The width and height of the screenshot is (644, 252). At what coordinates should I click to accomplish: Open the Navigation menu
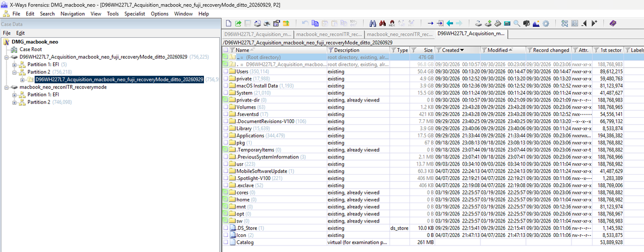pos(72,13)
